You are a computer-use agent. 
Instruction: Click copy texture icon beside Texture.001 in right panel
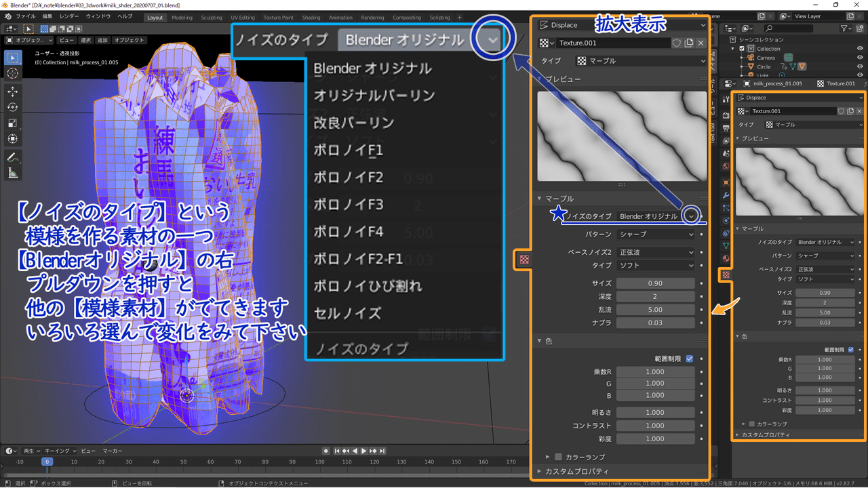tap(850, 111)
